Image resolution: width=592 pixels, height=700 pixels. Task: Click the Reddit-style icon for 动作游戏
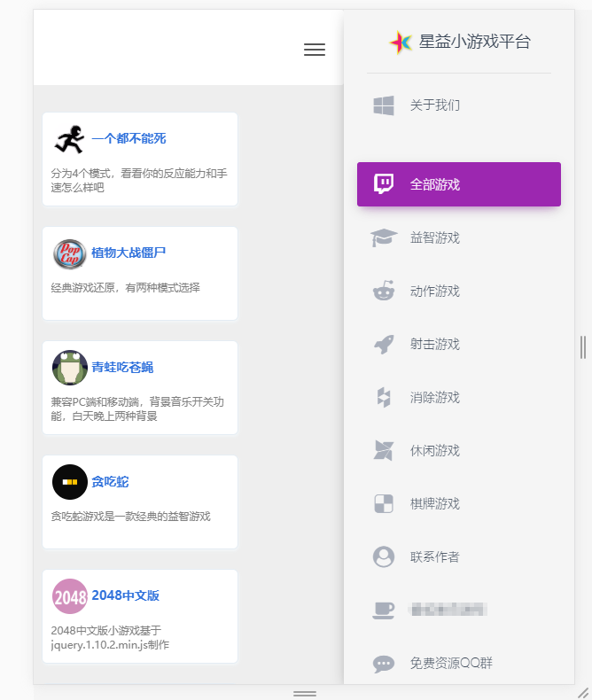(x=383, y=291)
